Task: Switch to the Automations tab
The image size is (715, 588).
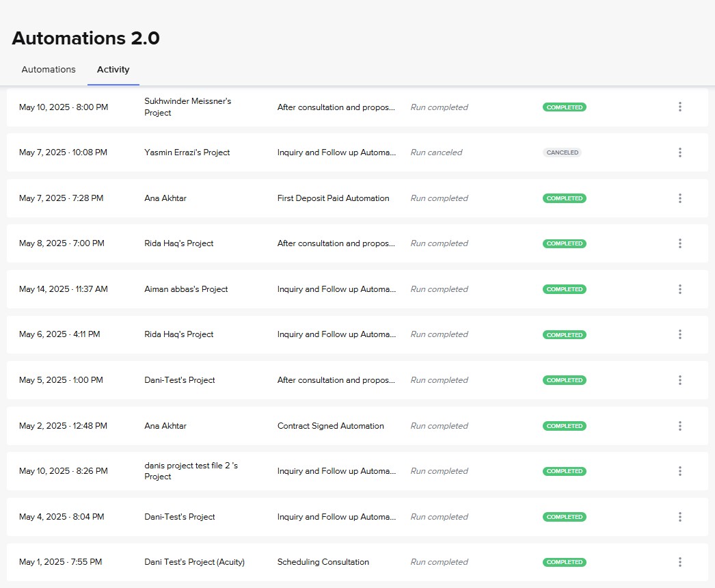Action: 49,70
